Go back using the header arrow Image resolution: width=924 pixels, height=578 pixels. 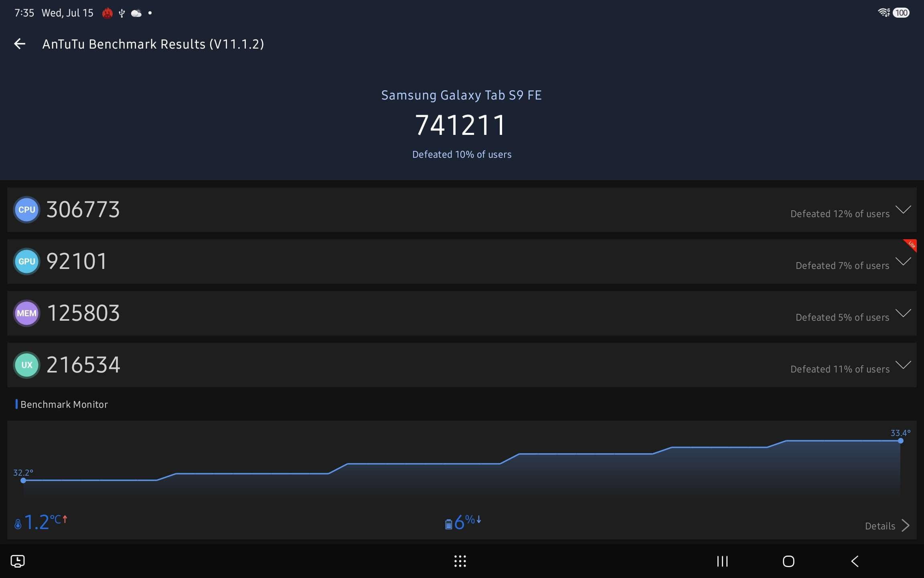coord(20,44)
